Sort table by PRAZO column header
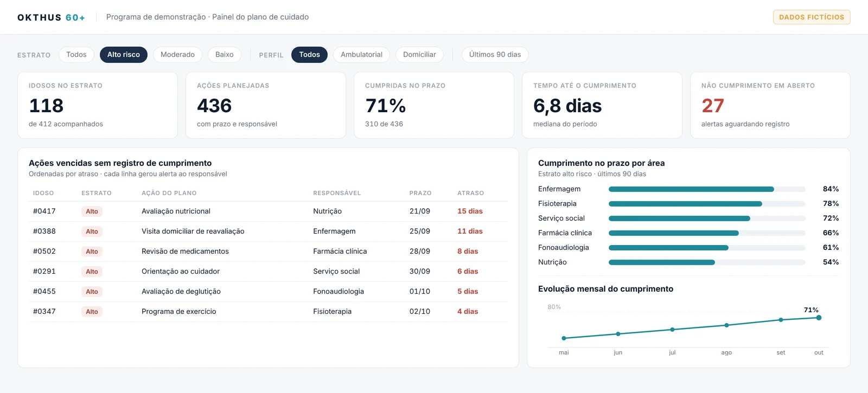868x393 pixels. tap(420, 193)
